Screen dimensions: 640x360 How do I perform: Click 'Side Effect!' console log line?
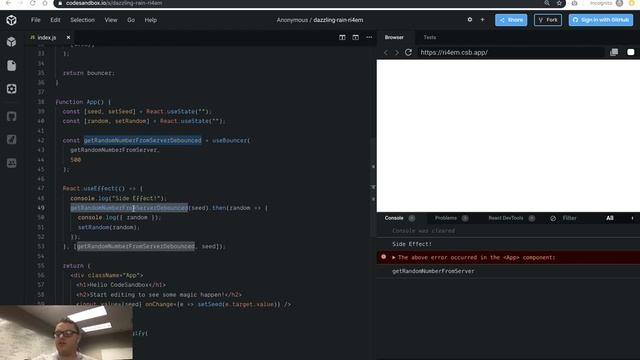coord(412,244)
